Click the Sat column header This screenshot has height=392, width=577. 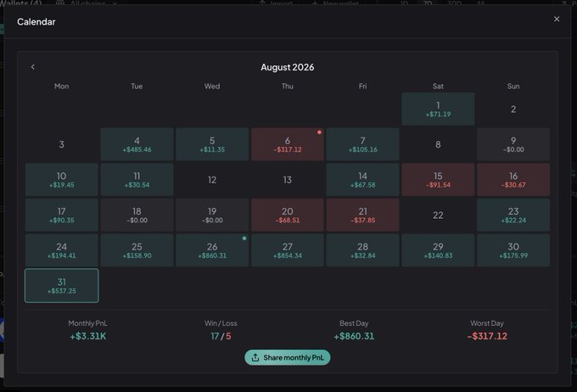click(x=438, y=87)
